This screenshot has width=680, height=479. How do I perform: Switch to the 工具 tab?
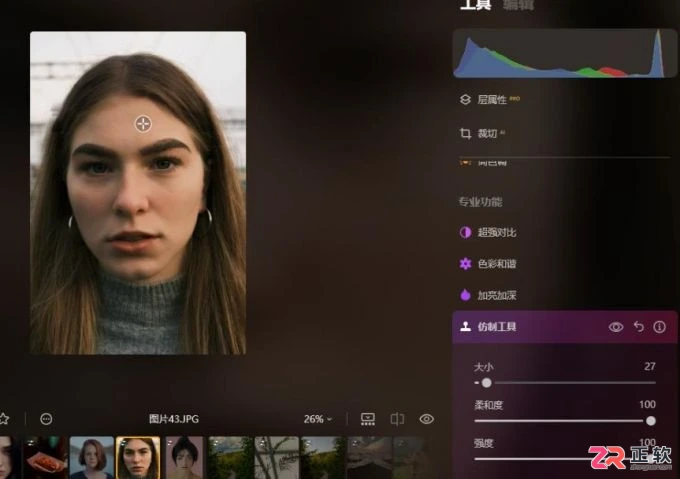tap(475, 4)
